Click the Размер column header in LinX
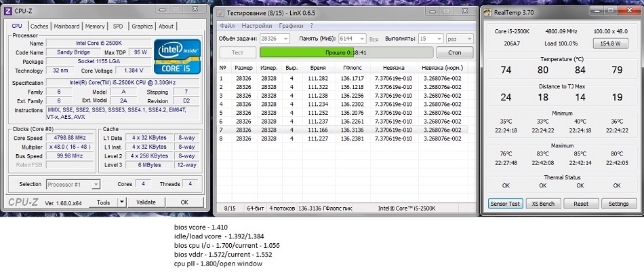This screenshot has width=644, height=273. [243, 68]
